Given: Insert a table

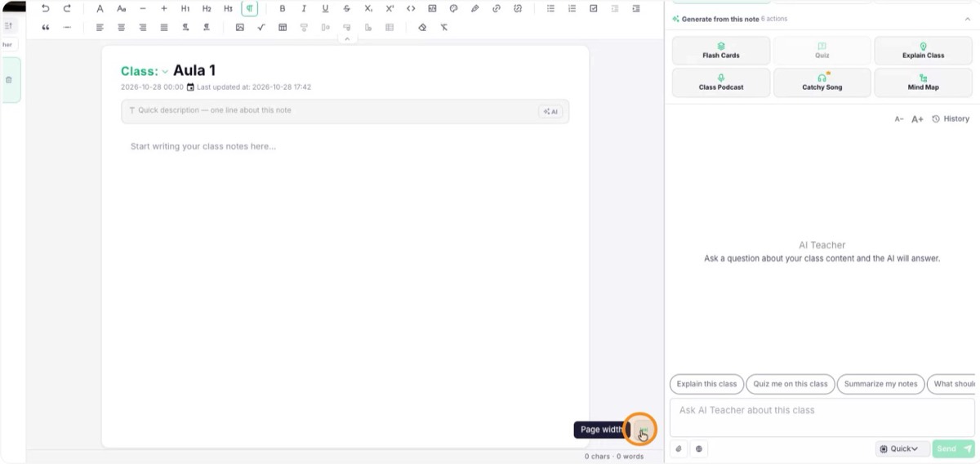Looking at the screenshot, I should tap(283, 27).
